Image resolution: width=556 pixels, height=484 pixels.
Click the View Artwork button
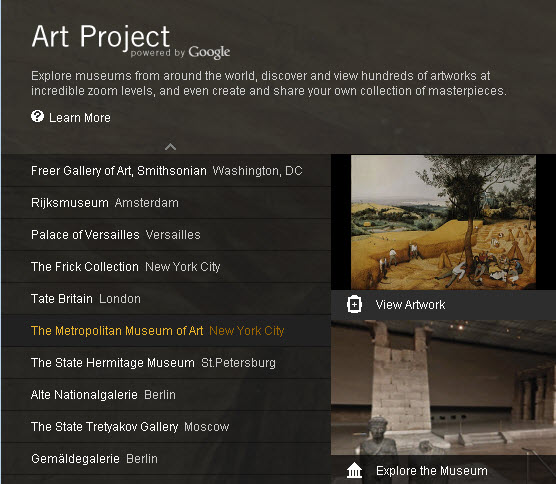point(443,305)
